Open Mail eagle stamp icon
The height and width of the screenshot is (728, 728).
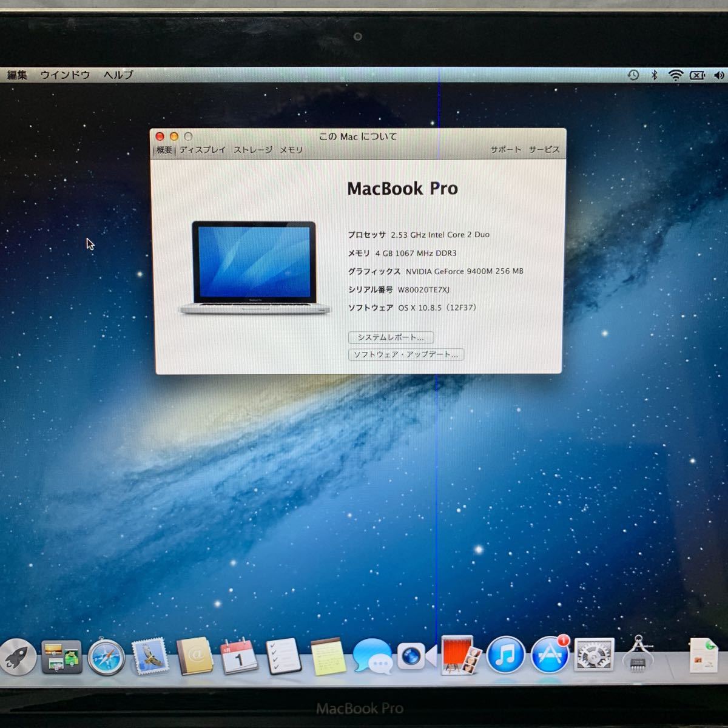(150, 656)
